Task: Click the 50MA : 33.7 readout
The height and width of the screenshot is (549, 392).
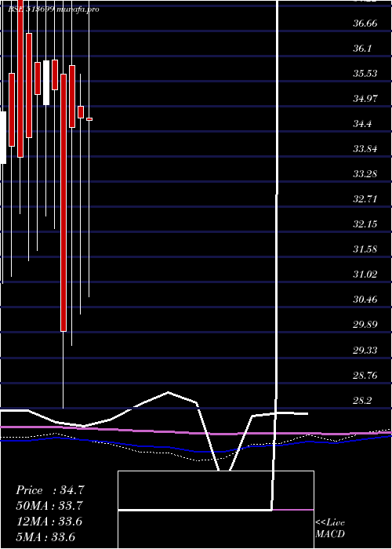Action: coord(50,506)
